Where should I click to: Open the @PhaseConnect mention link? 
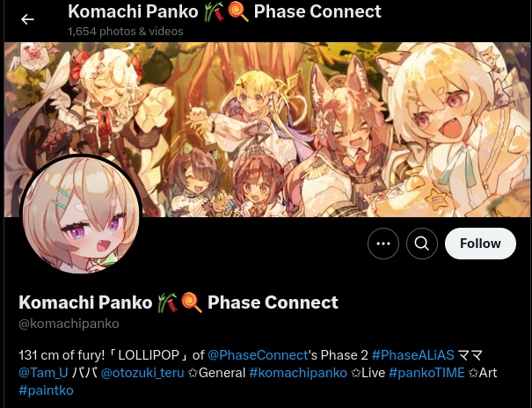[x=258, y=355]
